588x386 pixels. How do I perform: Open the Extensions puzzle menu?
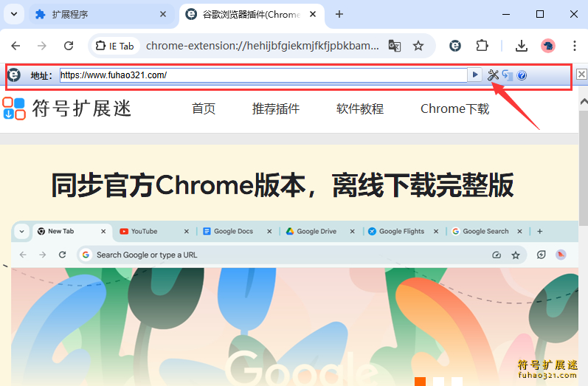pyautogui.click(x=482, y=46)
